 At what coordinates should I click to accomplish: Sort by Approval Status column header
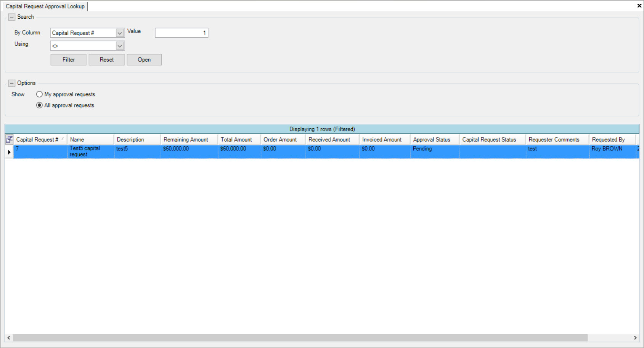pyautogui.click(x=435, y=139)
